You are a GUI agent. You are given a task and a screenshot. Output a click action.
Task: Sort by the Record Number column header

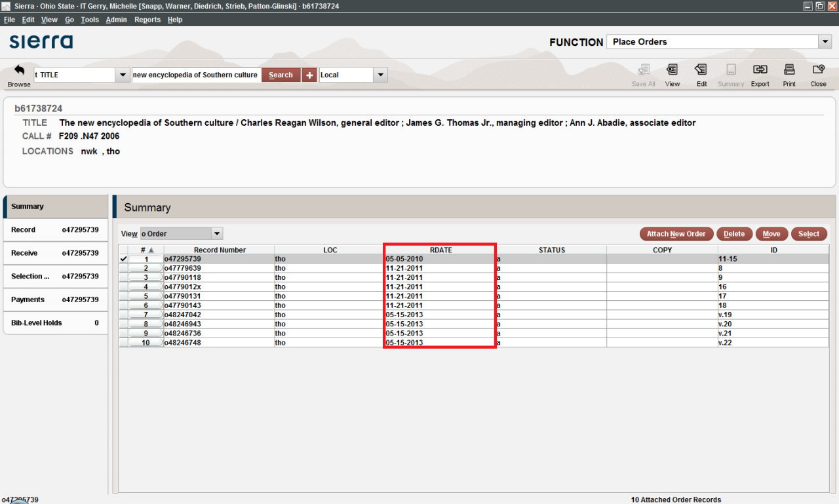(x=220, y=250)
